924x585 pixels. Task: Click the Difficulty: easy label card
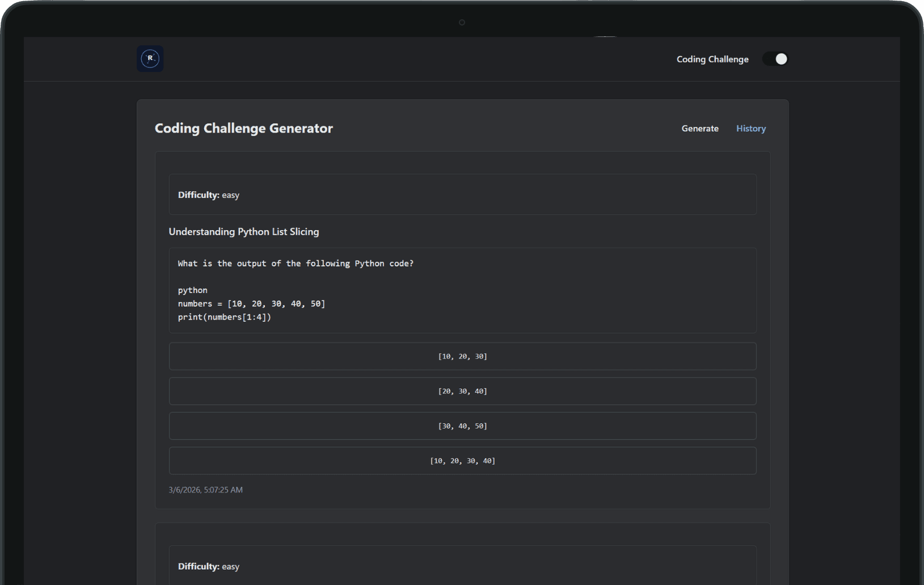pos(462,194)
